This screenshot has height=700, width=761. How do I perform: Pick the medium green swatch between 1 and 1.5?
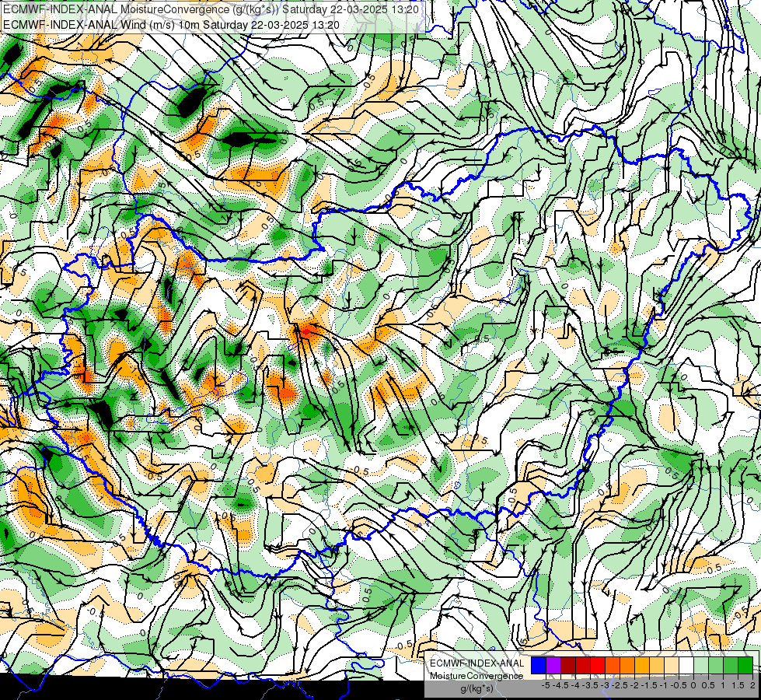[x=731, y=666]
